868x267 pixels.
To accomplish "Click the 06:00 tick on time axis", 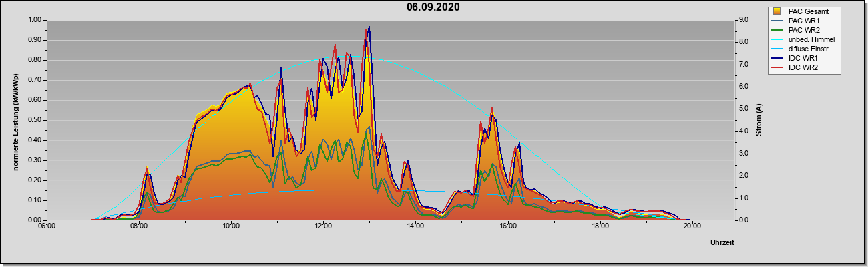I will pyautogui.click(x=47, y=226).
